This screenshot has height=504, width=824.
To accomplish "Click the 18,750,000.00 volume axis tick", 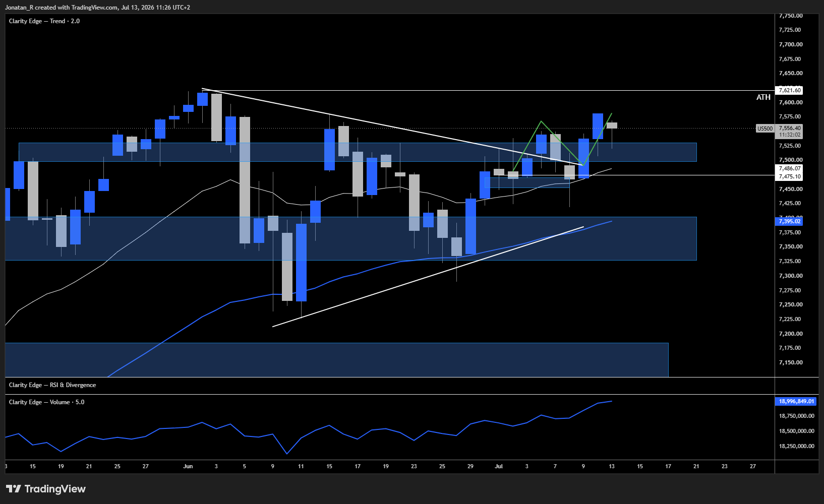I will [797, 416].
